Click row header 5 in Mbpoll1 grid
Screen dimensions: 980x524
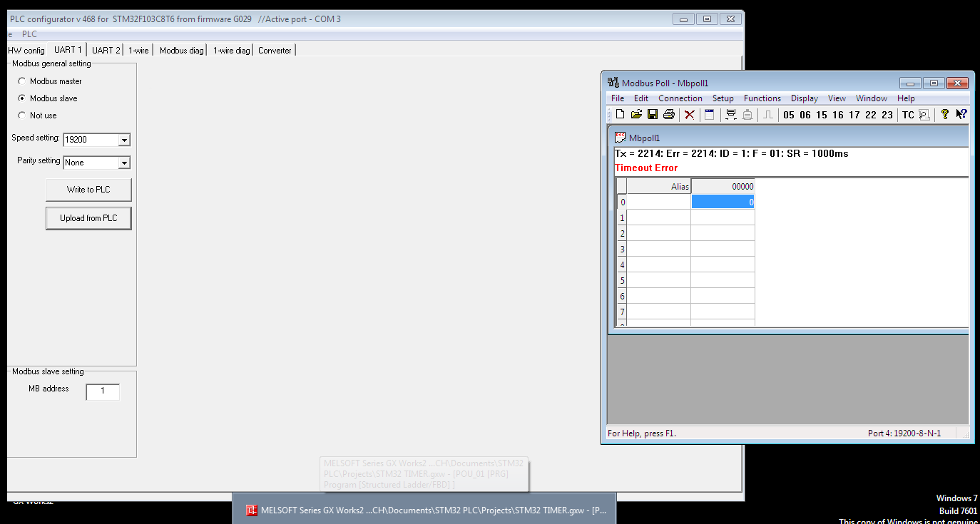[x=622, y=281]
